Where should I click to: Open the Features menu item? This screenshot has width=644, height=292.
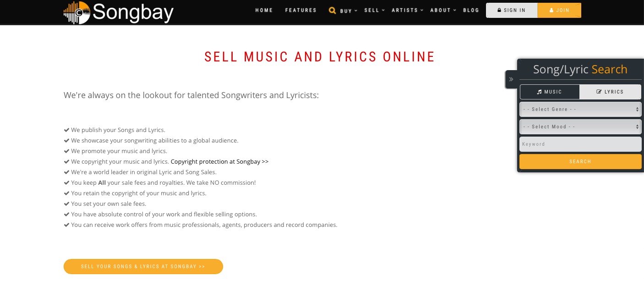click(x=301, y=10)
